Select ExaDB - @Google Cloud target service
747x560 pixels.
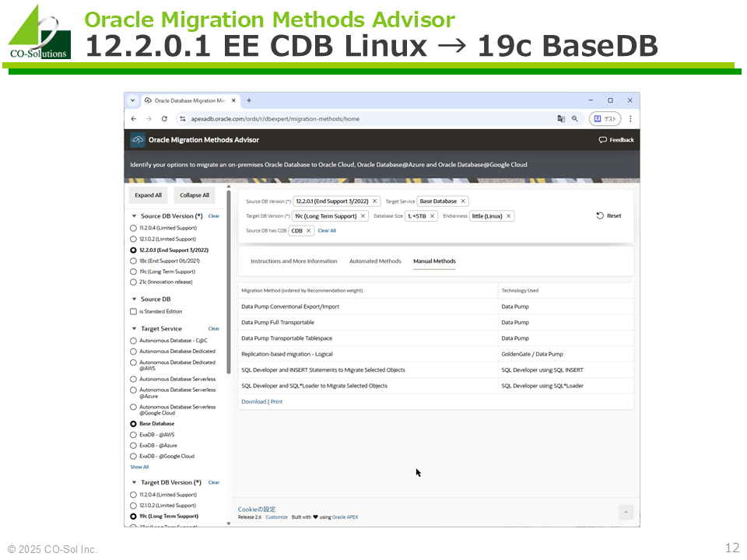pos(133,457)
